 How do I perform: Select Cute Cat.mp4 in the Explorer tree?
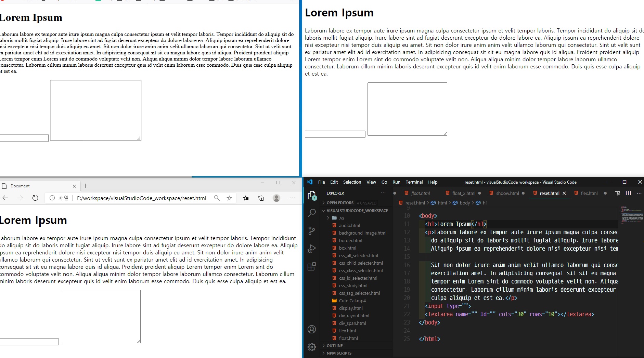352,301
